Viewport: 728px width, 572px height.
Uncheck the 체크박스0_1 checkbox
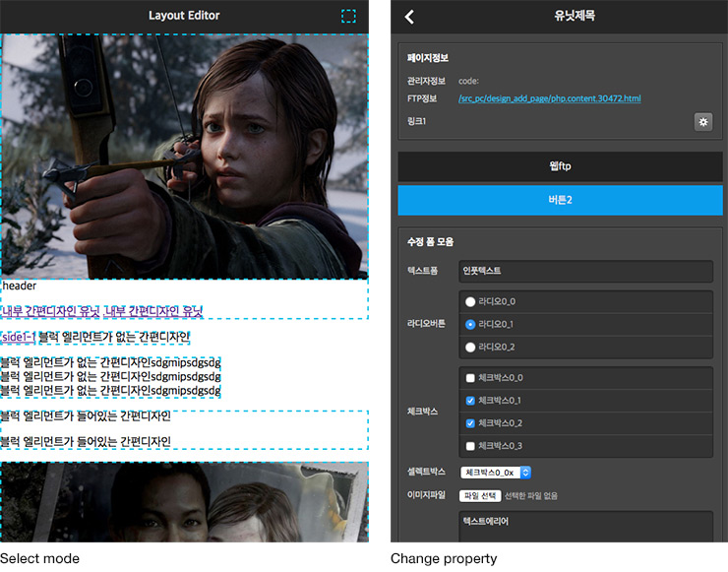tap(470, 401)
